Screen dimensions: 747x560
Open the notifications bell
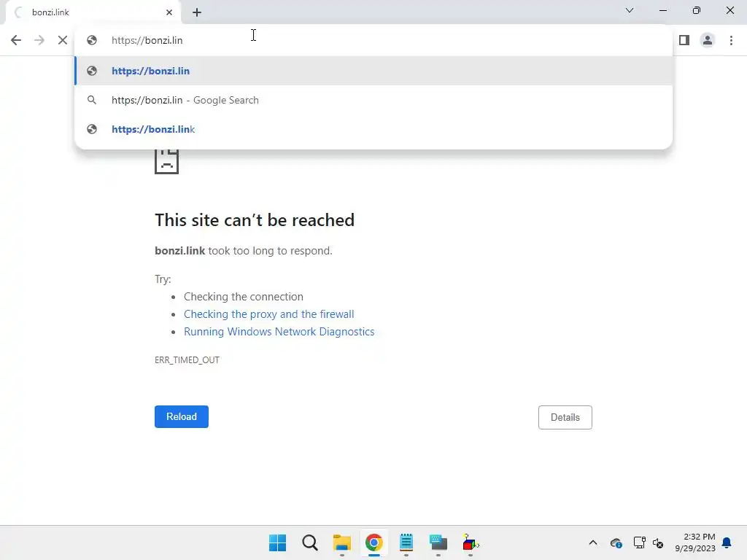coord(727,542)
